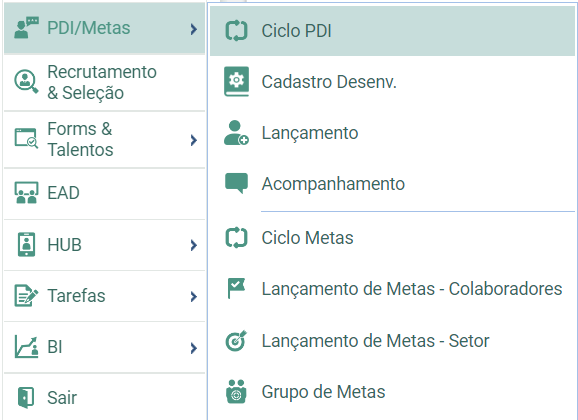The image size is (578, 420).
Task: Click the Recrutamento & Seleção magnifier icon
Action: coord(26,82)
